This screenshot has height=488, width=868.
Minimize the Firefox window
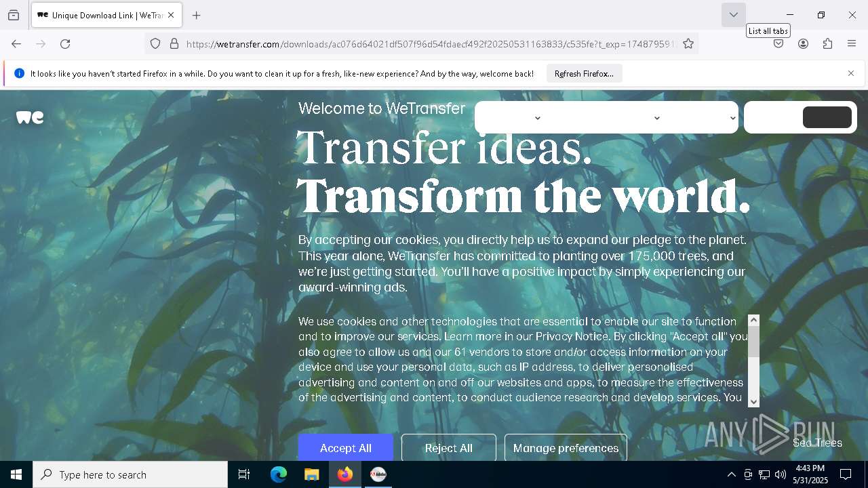pyautogui.click(x=790, y=15)
